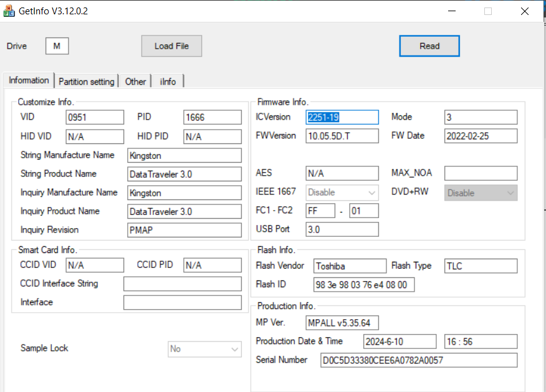Click the ICVersion field showing 2251-19

(342, 117)
